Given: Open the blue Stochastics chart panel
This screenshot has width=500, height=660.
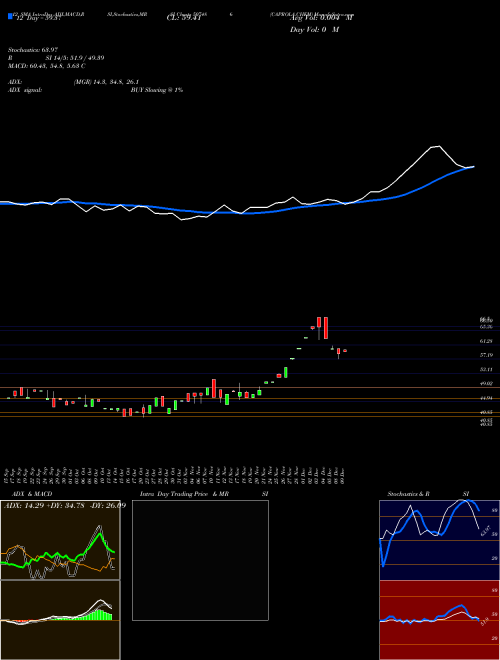Looking at the screenshot, I should click(x=439, y=540).
